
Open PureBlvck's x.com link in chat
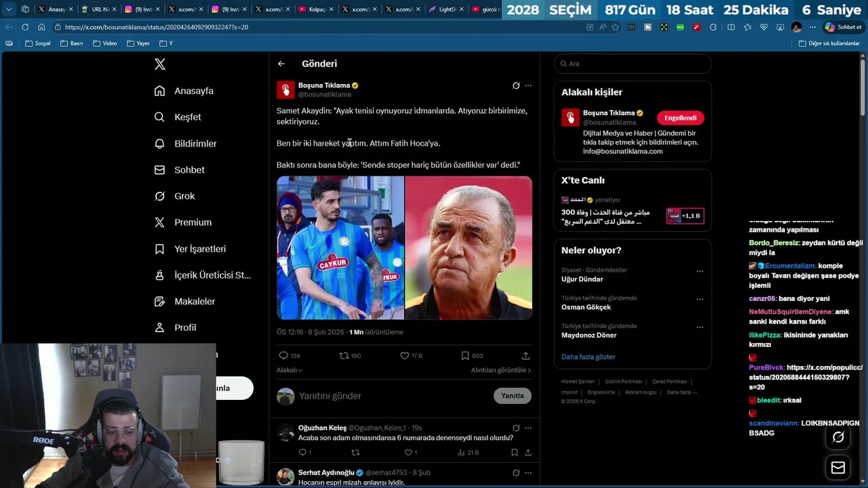[x=806, y=377]
